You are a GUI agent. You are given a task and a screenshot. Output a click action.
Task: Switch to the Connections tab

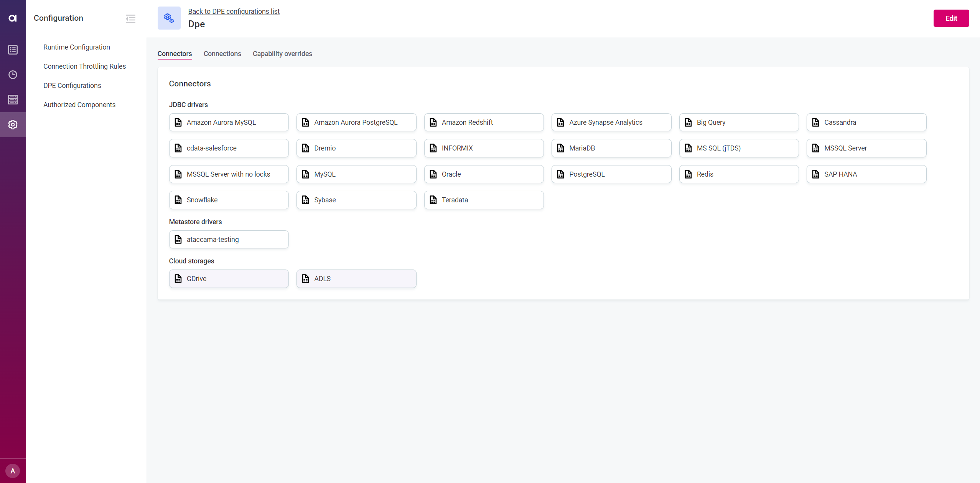coord(222,54)
